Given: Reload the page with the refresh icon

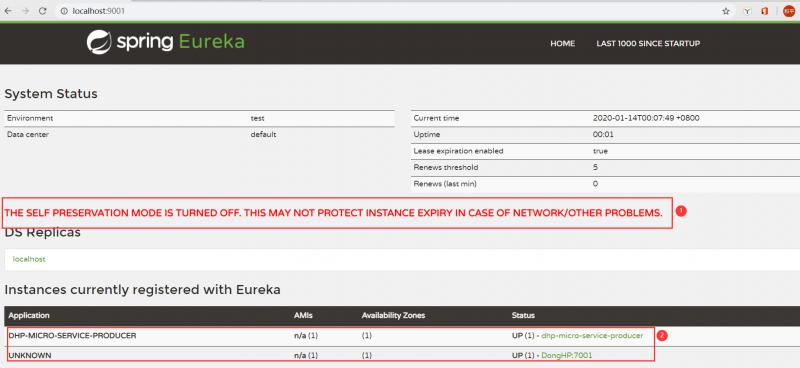Looking at the screenshot, I should tap(43, 11).
